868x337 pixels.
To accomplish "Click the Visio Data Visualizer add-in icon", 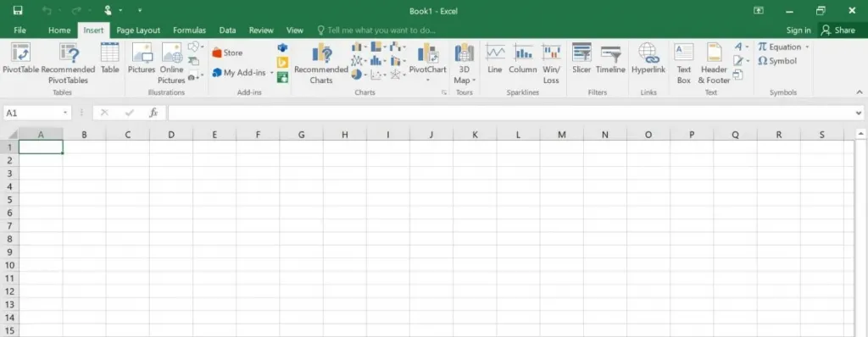I will click(282, 47).
